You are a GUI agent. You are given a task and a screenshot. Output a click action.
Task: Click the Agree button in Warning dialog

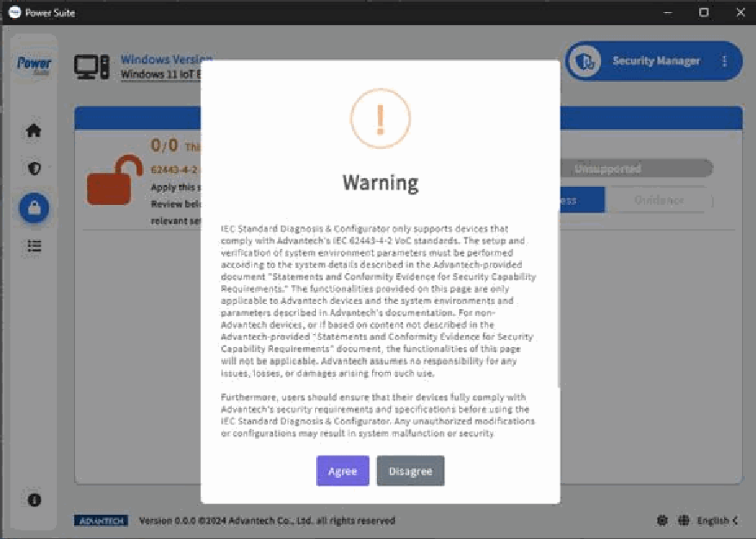point(343,470)
